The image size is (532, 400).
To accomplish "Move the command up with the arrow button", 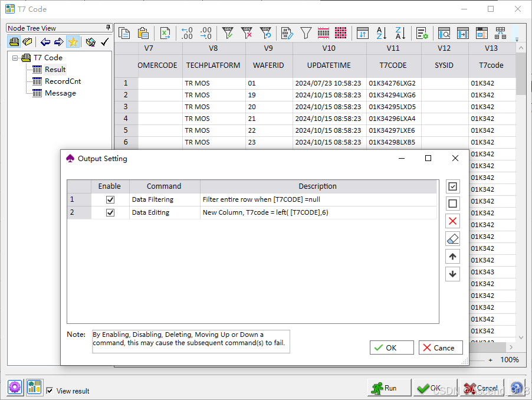I will 452,257.
